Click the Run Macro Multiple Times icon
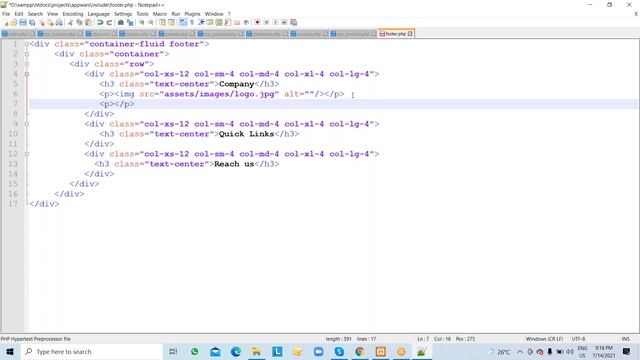This screenshot has width=640, height=360. click(x=284, y=22)
